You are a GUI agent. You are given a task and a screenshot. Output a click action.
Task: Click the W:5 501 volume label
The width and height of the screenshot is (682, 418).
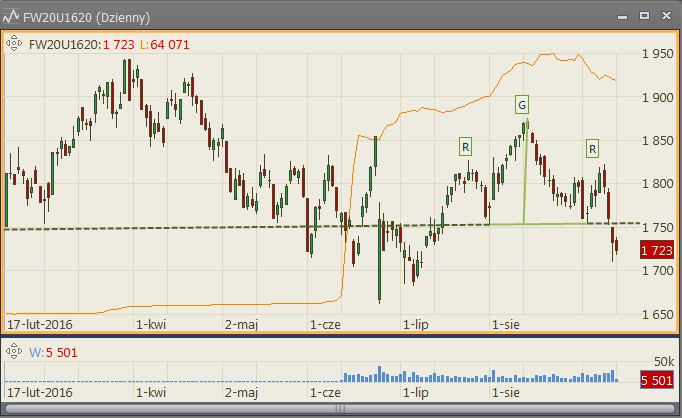tap(53, 352)
